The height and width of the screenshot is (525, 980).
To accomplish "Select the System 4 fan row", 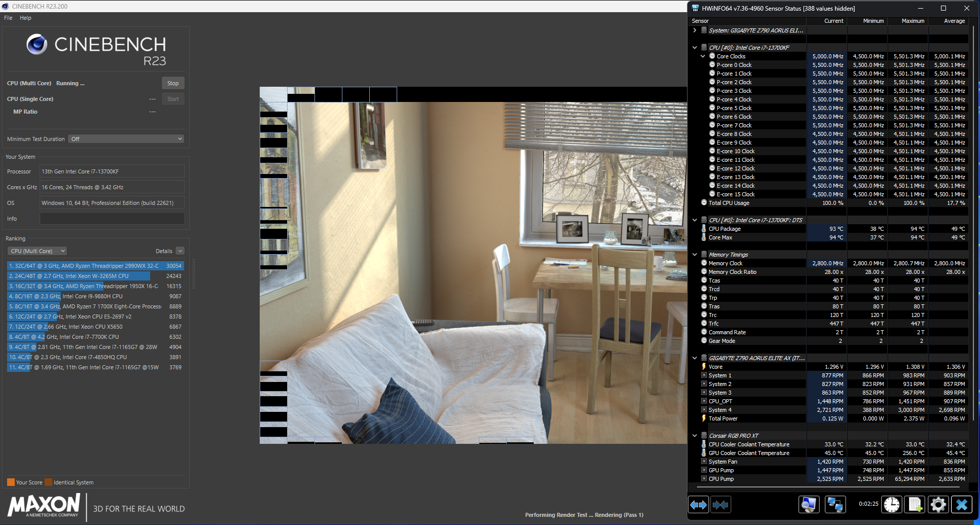I will pyautogui.click(x=829, y=410).
